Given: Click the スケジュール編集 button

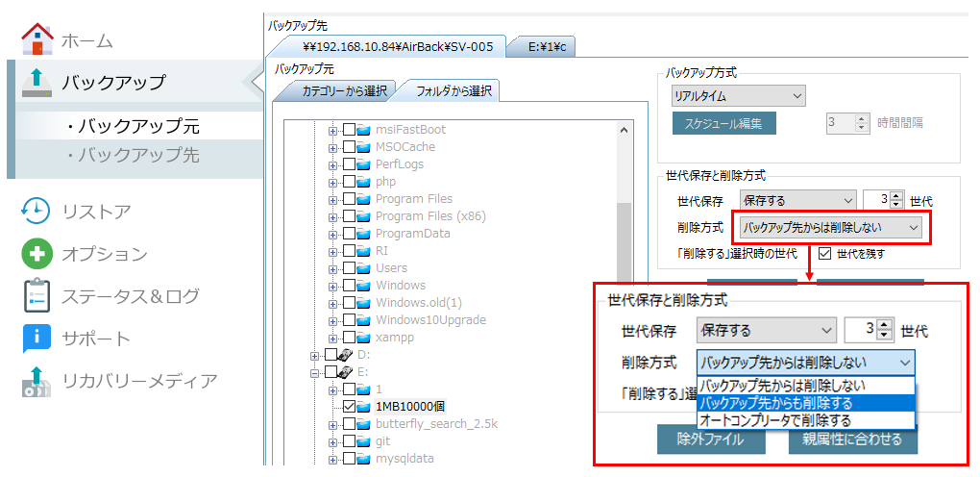Looking at the screenshot, I should 723,123.
